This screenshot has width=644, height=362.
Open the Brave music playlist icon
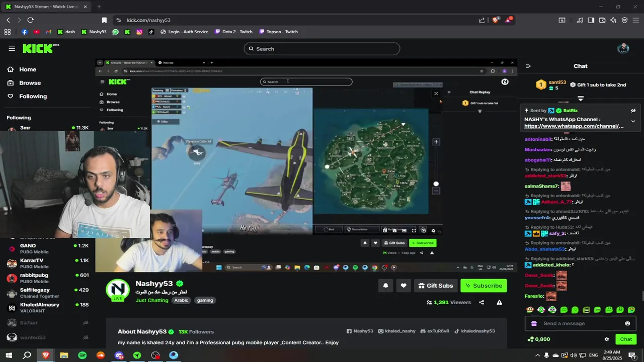pos(580,20)
